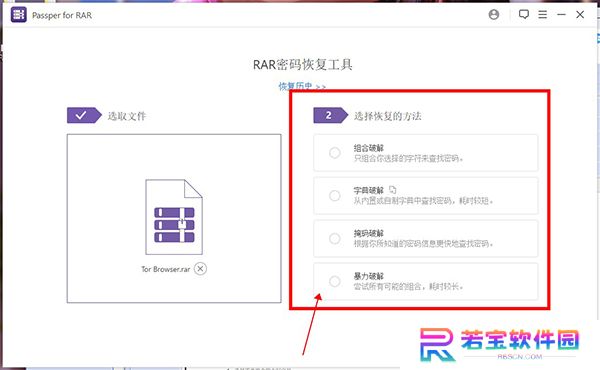Minimize the Passper for RAR window
Viewport: 600px width, 370px height.
(x=561, y=15)
